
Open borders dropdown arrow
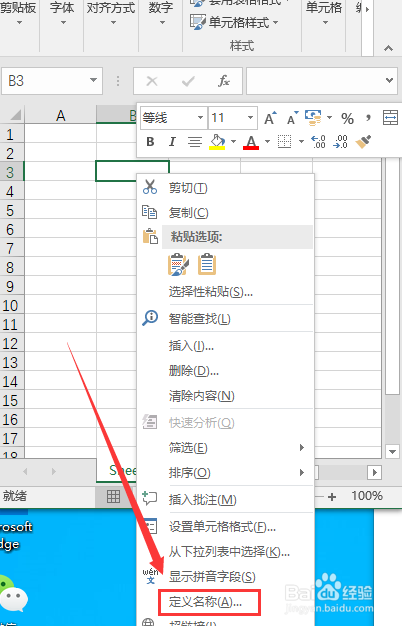301,141
